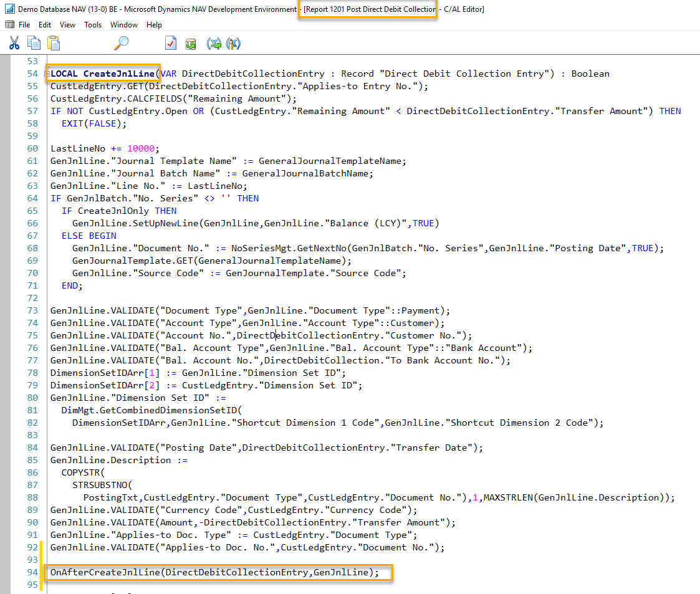Click line number 60 in the editor gutter

click(32, 148)
